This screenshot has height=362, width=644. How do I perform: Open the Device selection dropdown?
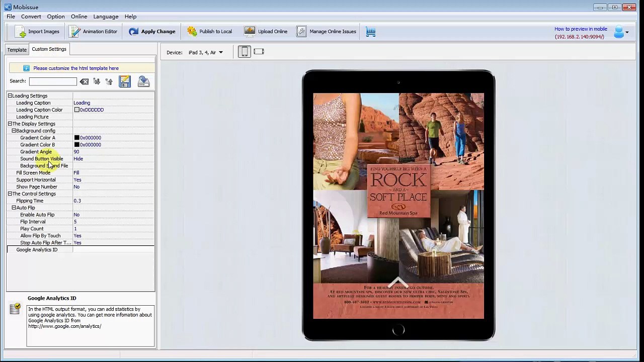[x=206, y=52]
